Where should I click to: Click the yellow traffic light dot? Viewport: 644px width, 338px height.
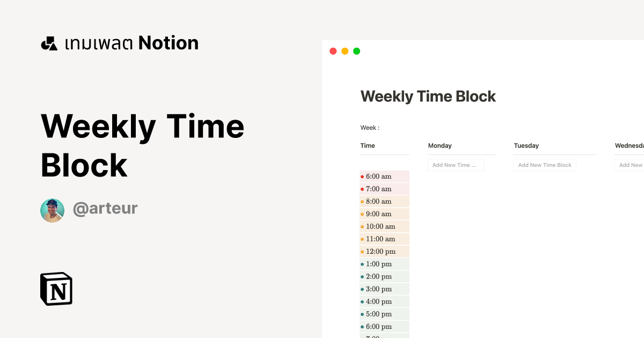(345, 51)
